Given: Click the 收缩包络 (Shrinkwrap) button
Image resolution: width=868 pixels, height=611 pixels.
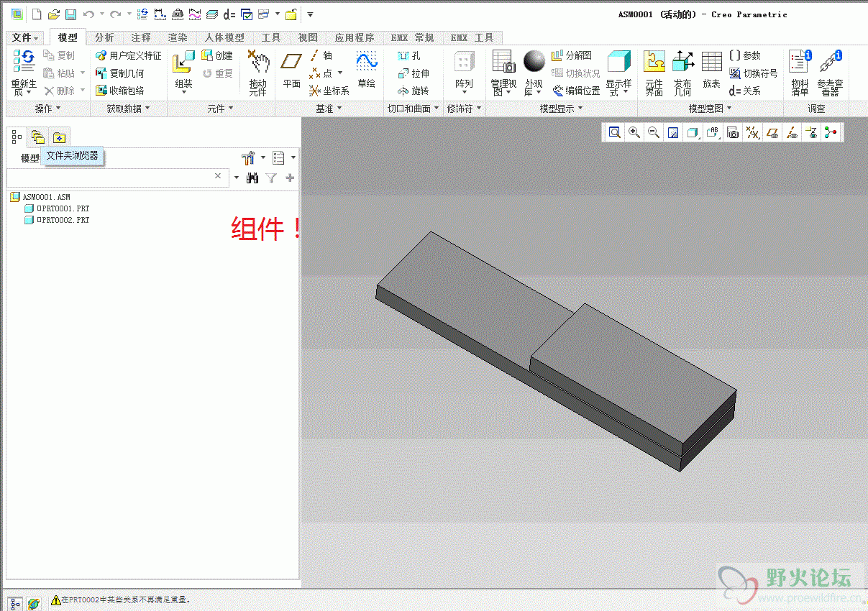Looking at the screenshot, I should point(119,91).
